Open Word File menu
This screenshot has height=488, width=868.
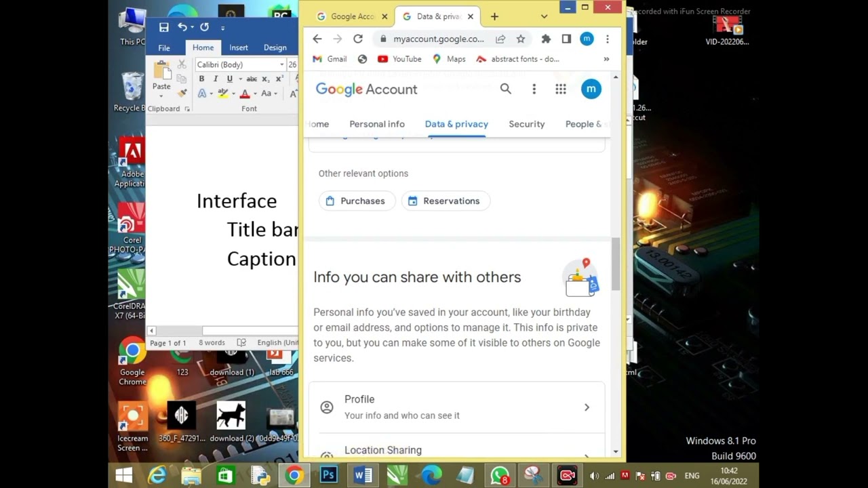pos(164,47)
